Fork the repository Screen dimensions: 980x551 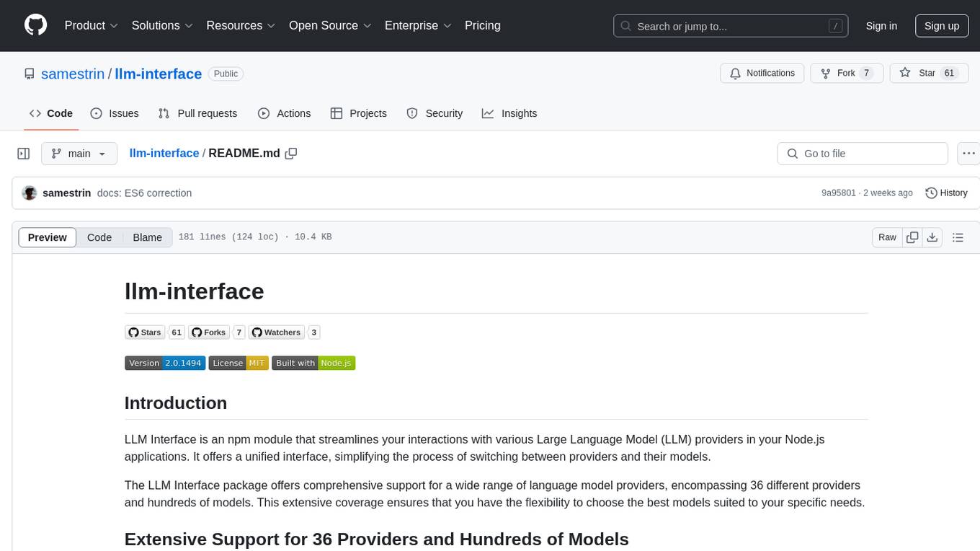click(847, 74)
